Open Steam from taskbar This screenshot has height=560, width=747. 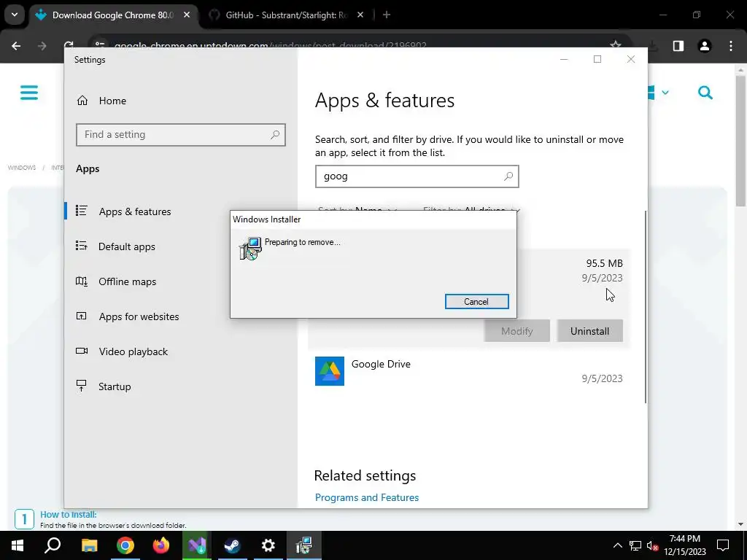(x=233, y=545)
